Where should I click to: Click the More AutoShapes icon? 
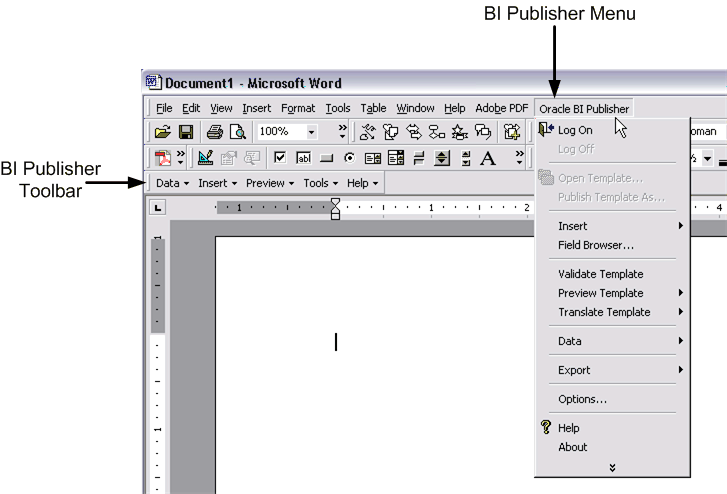[x=512, y=132]
